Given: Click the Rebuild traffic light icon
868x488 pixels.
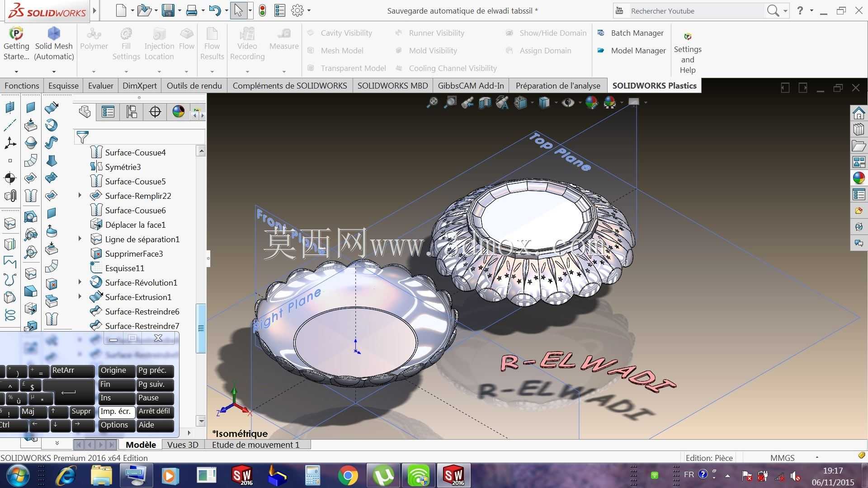Looking at the screenshot, I should pos(262,10).
